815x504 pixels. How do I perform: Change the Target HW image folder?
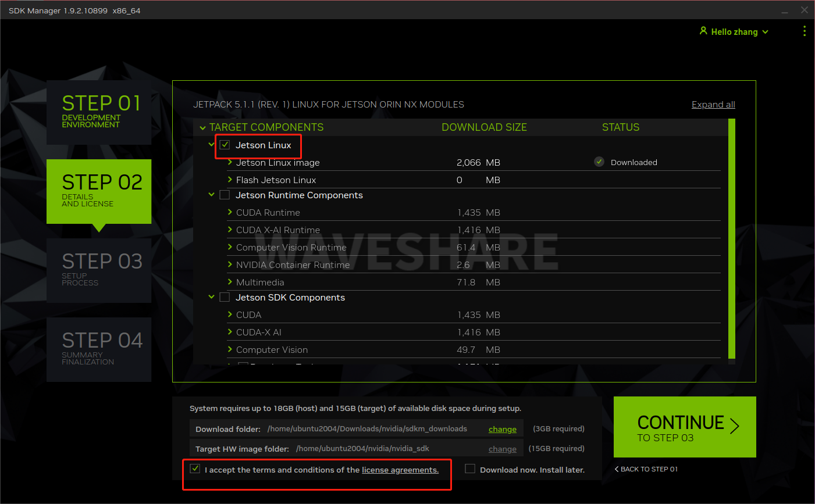pyautogui.click(x=503, y=449)
